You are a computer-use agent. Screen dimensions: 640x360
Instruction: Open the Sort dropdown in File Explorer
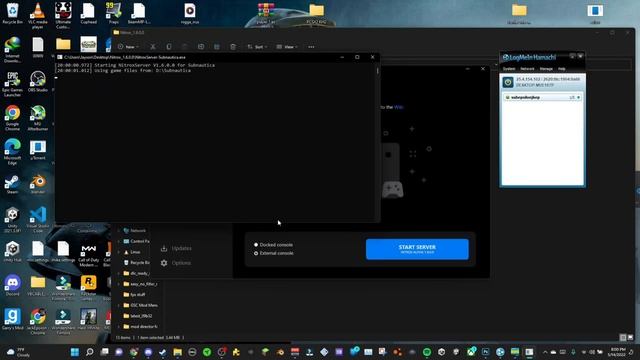coord(257,47)
